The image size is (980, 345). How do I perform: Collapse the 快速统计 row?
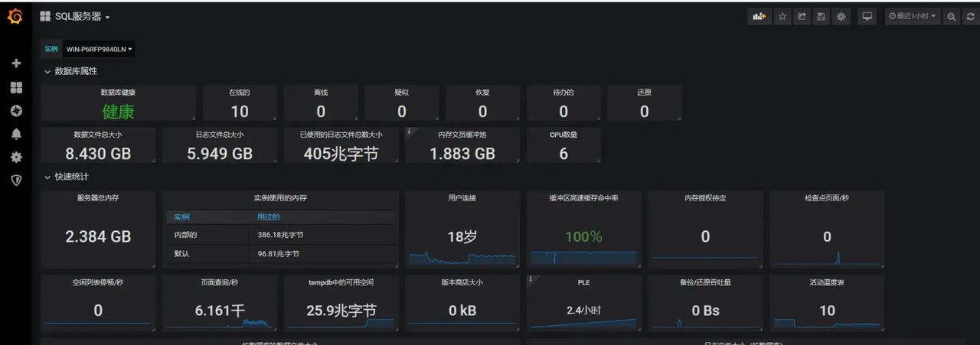[x=66, y=177]
